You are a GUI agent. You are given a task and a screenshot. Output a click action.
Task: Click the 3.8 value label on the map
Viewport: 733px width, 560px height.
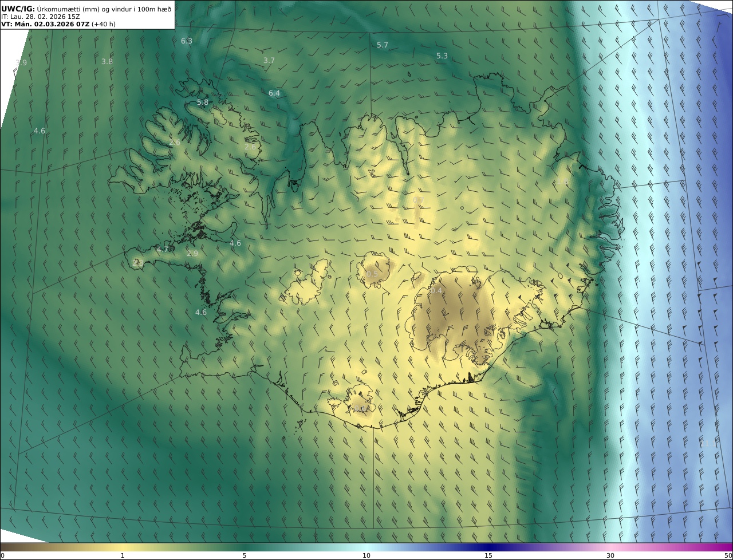pyautogui.click(x=107, y=61)
